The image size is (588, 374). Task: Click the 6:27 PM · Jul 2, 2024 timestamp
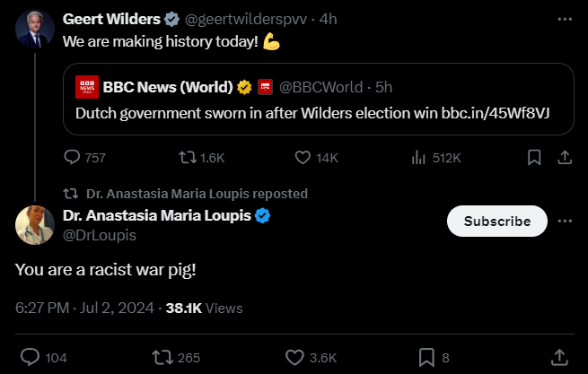pos(82,308)
